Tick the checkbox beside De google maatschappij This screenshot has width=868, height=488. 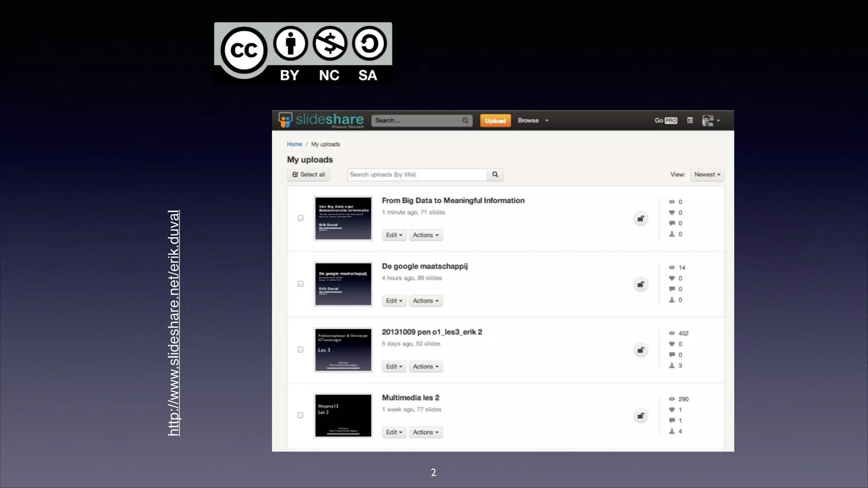point(300,284)
